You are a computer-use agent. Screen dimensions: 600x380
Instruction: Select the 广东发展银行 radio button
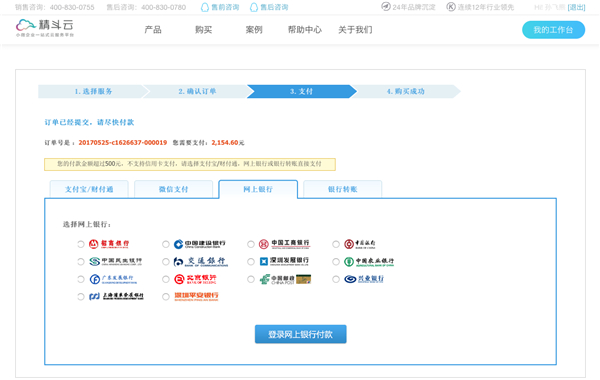click(x=81, y=279)
